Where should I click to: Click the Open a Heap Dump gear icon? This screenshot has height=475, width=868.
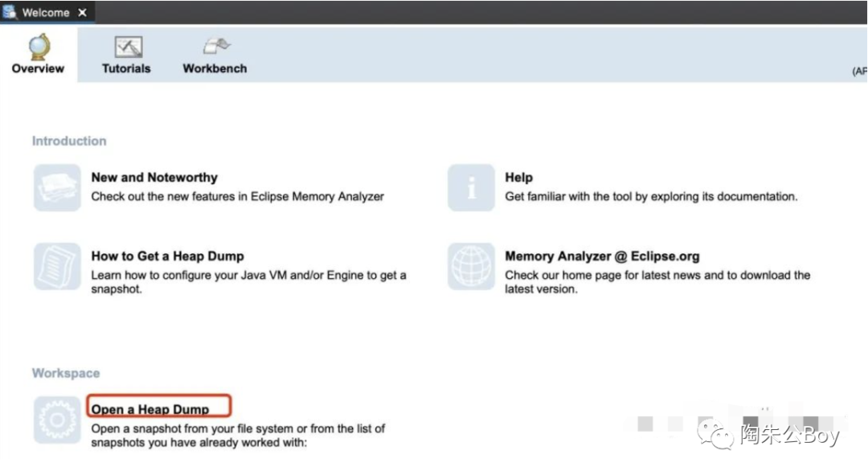point(57,420)
